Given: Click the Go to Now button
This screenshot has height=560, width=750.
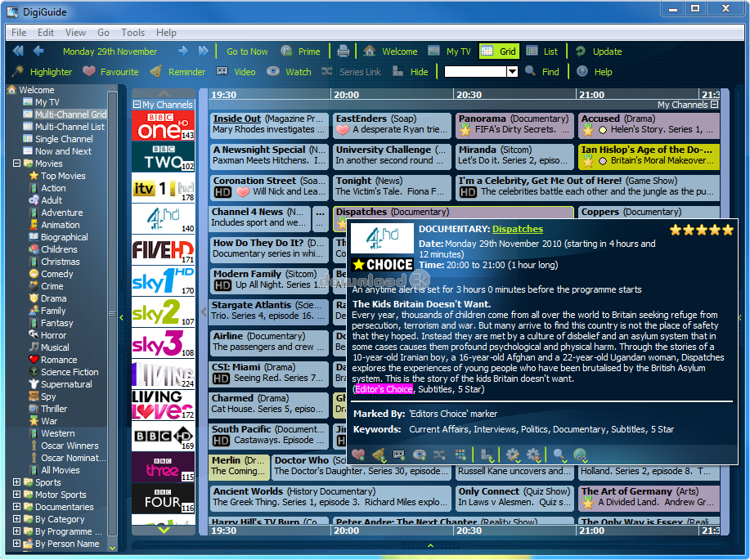Looking at the screenshot, I should pyautogui.click(x=247, y=52).
